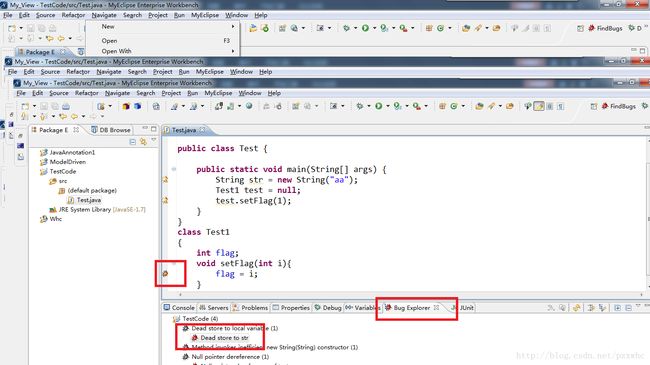650x365 pixels.
Task: Switch to the Problems tab
Action: pos(251,308)
